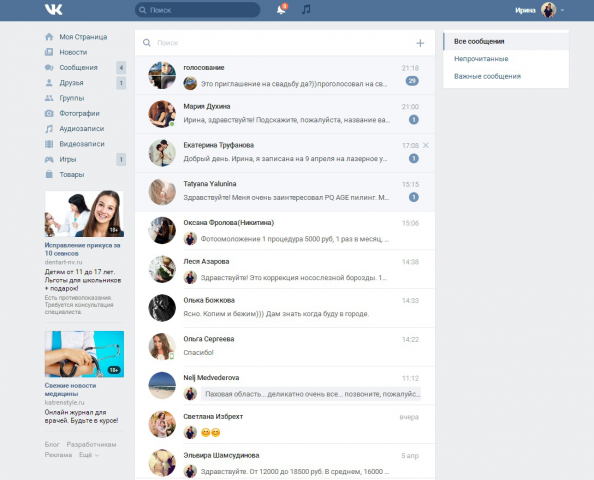
Task: Click the Игры counter badge 1
Action: tap(121, 159)
